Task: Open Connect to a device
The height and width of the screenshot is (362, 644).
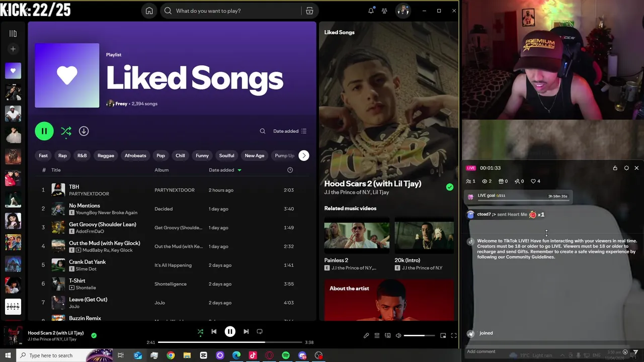Action: coord(387,335)
